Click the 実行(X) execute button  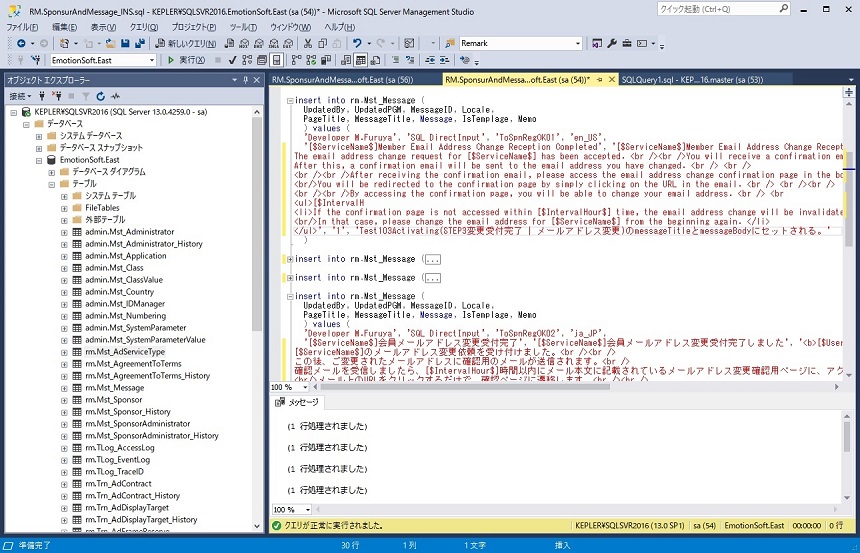186,60
